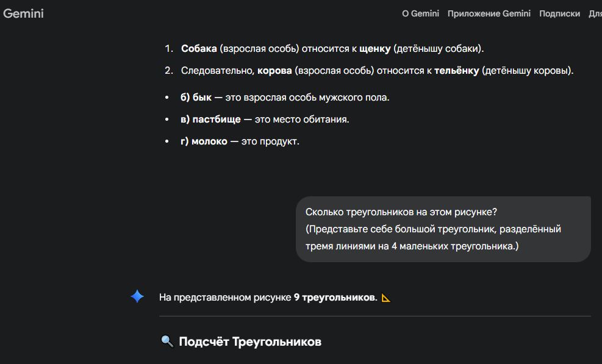Go to the 'Подписки' page link

(559, 13)
